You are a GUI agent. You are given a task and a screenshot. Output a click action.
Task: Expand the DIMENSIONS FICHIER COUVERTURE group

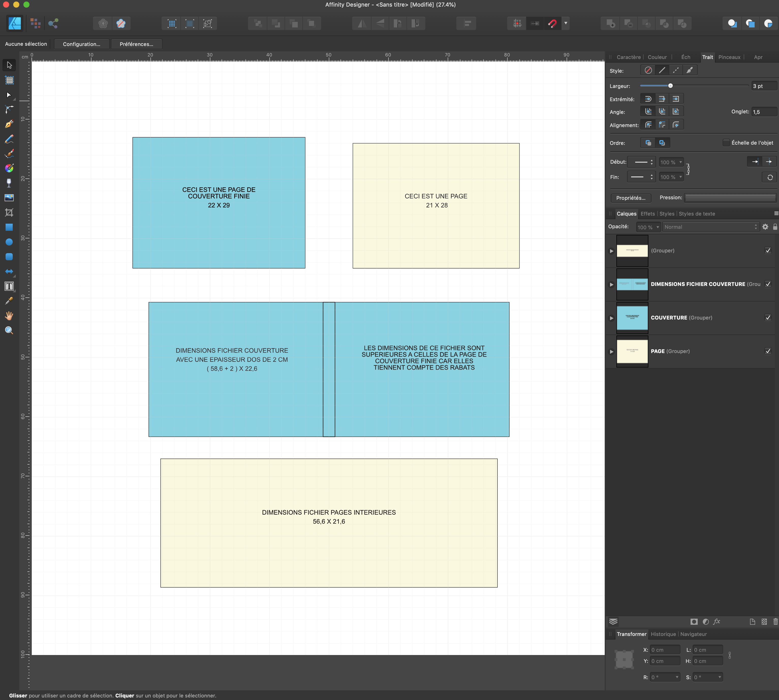611,285
